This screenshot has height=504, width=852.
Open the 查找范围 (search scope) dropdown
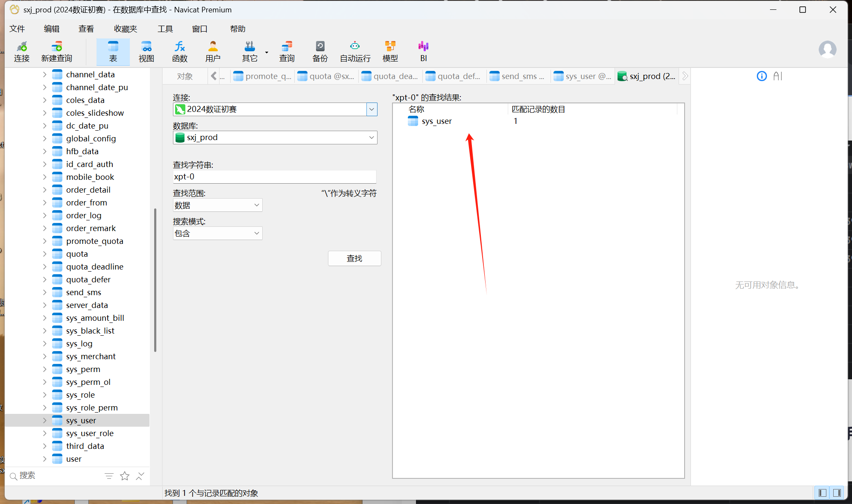tap(217, 205)
